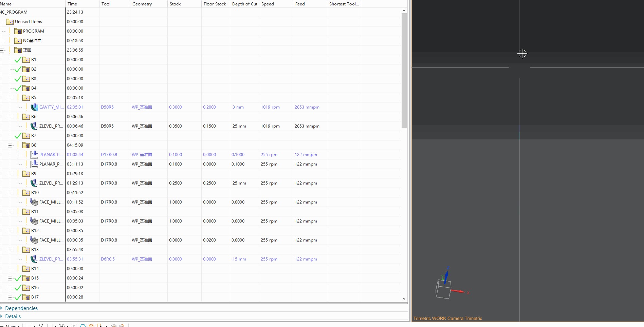
Task: Click the Geometry column header
Action: (x=149, y=4)
